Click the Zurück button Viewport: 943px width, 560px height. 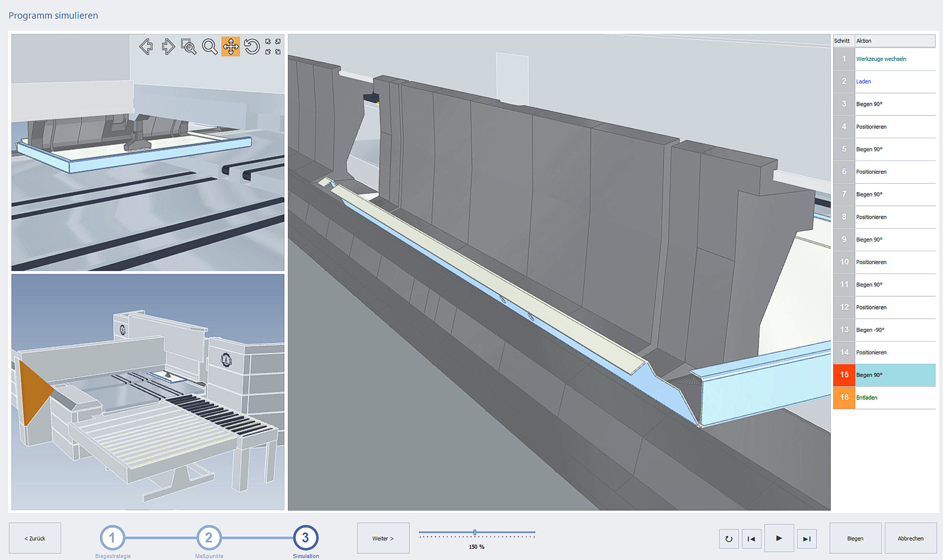pyautogui.click(x=35, y=538)
